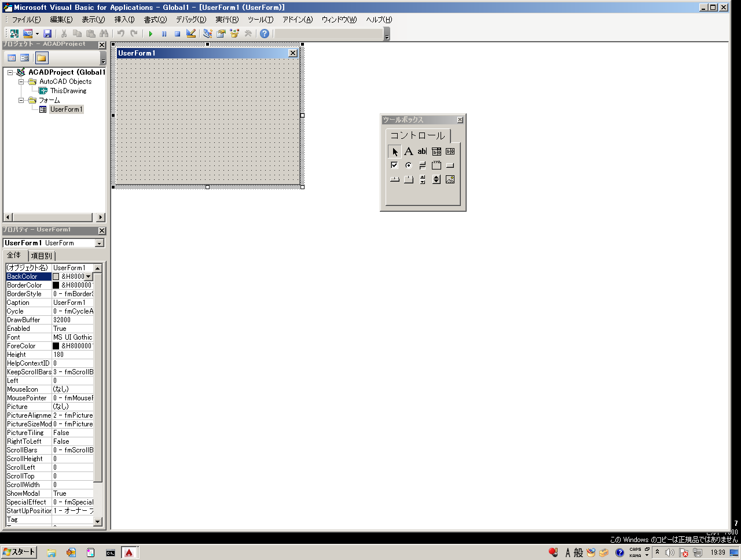Open the 挿入 menu
Image resolution: width=741 pixels, height=560 pixels.
point(124,20)
